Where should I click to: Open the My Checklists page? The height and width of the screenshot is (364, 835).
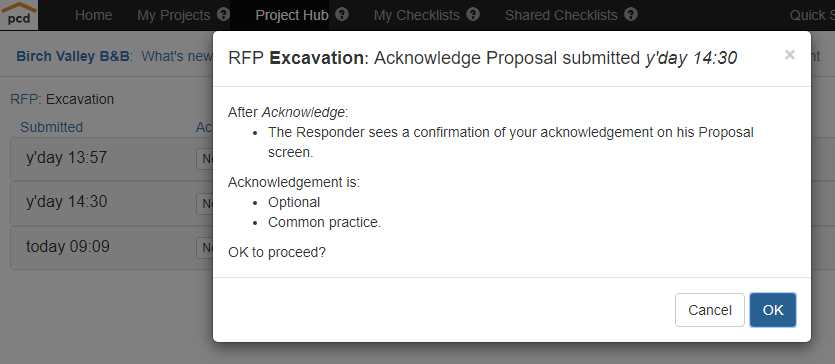[x=416, y=15]
